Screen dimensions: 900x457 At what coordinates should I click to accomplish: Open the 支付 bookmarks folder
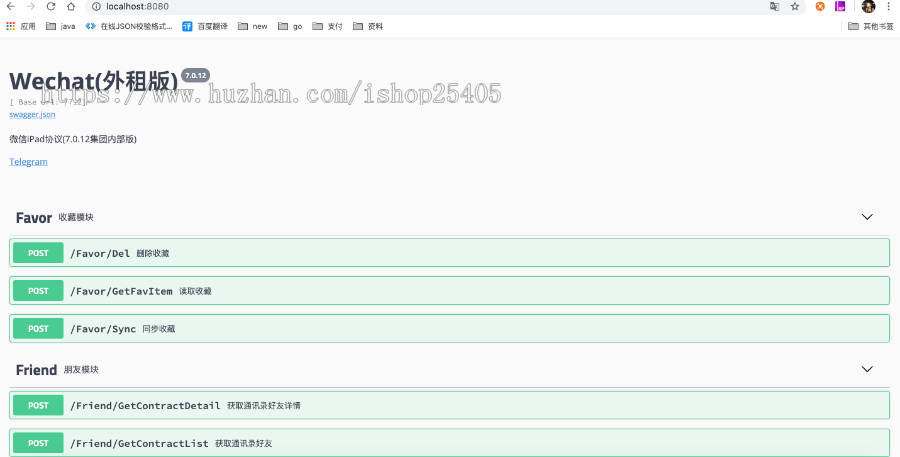327,26
